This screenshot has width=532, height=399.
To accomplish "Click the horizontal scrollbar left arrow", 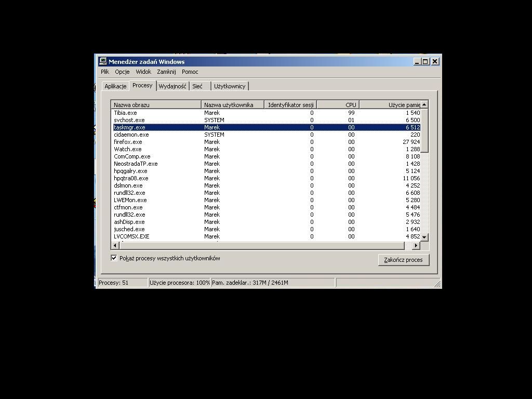I will [115, 245].
